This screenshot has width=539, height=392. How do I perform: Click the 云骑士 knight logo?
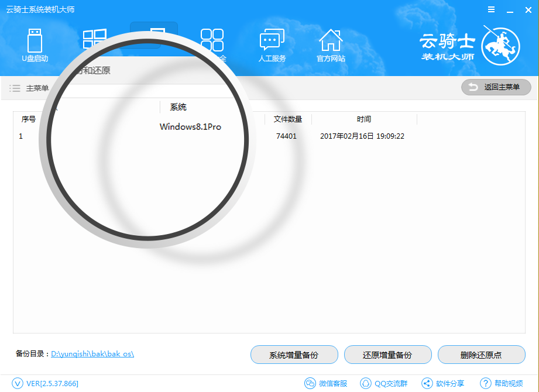tap(500, 46)
